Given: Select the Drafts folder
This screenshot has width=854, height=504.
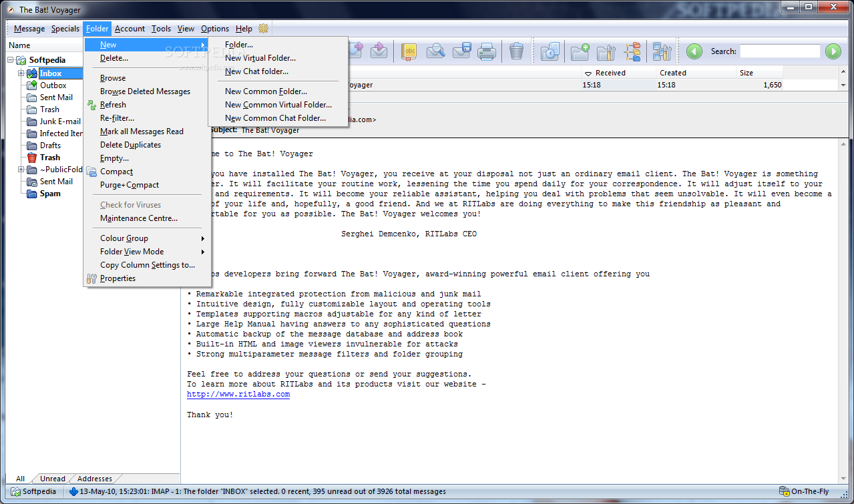Looking at the screenshot, I should click(50, 146).
